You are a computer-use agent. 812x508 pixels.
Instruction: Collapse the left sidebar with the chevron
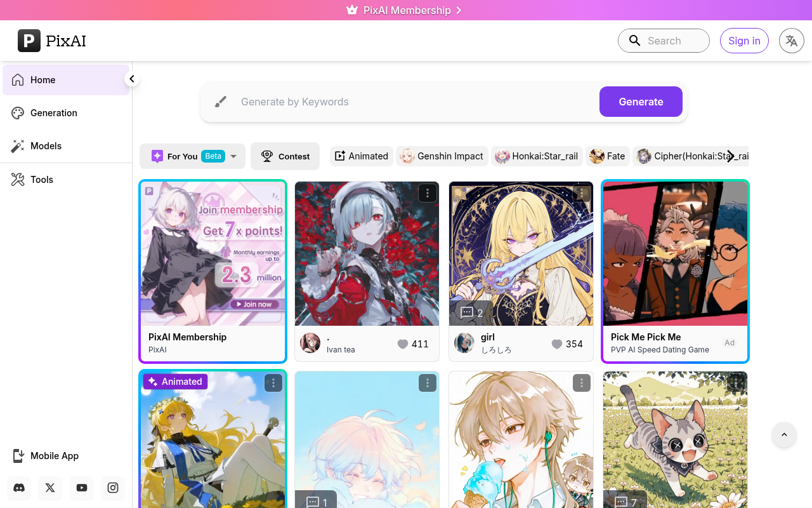(132, 78)
